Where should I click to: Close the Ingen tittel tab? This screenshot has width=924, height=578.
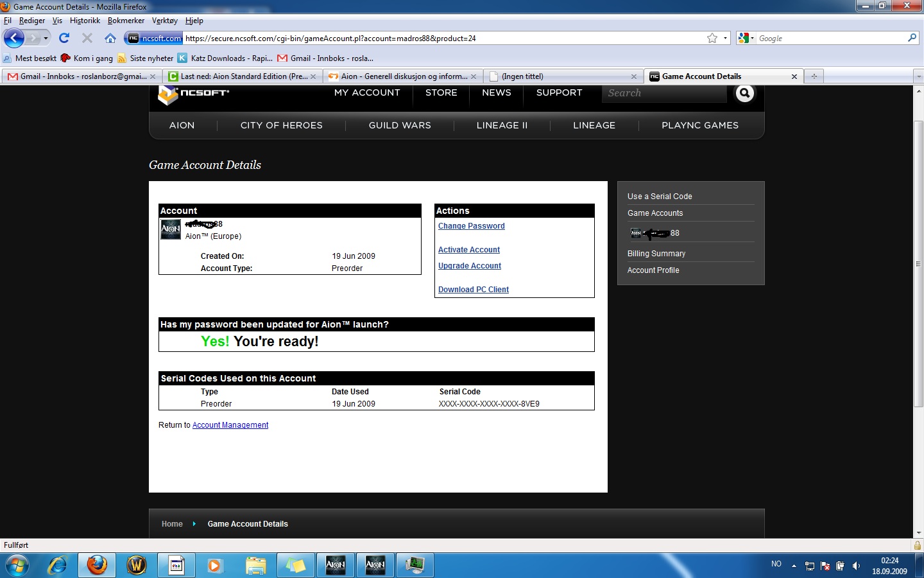pos(634,76)
